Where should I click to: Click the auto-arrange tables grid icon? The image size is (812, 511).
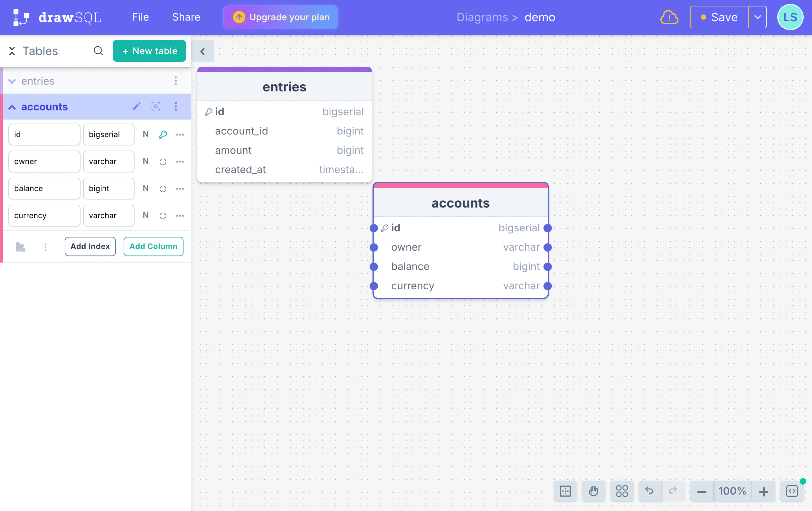(621, 491)
